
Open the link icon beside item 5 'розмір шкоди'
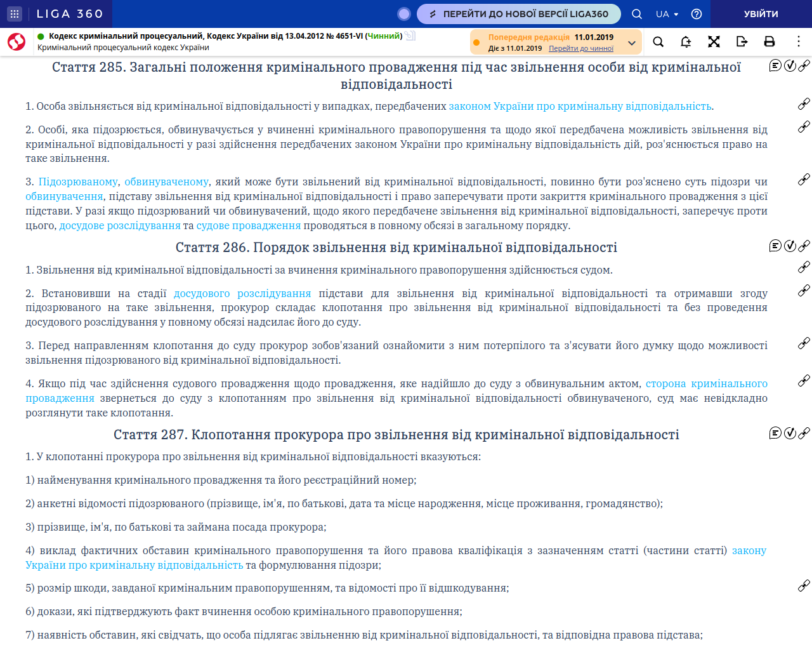804,585
